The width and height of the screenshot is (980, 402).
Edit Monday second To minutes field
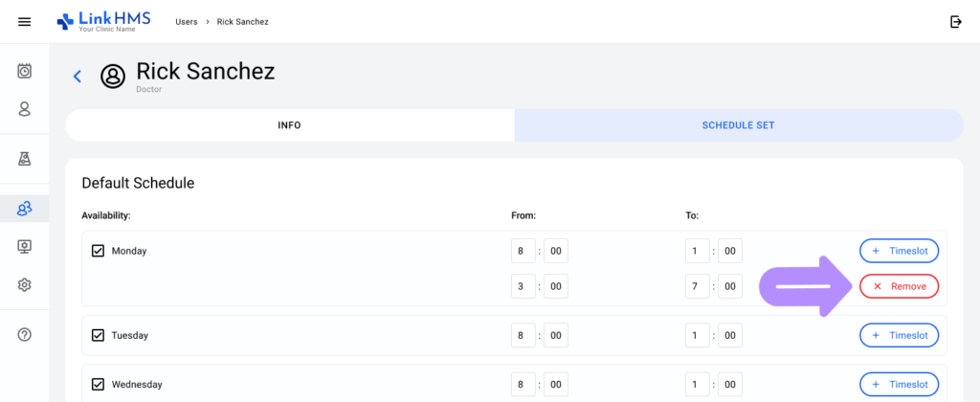(x=730, y=286)
